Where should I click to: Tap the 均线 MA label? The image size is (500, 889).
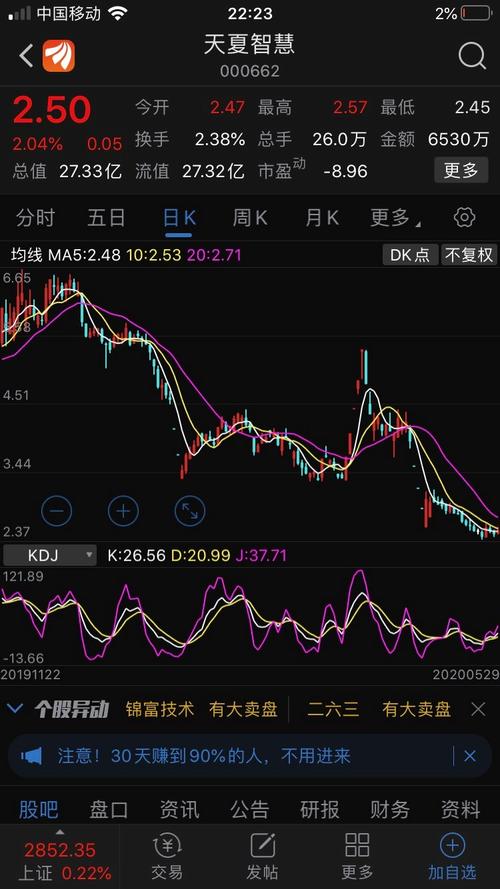[27, 255]
